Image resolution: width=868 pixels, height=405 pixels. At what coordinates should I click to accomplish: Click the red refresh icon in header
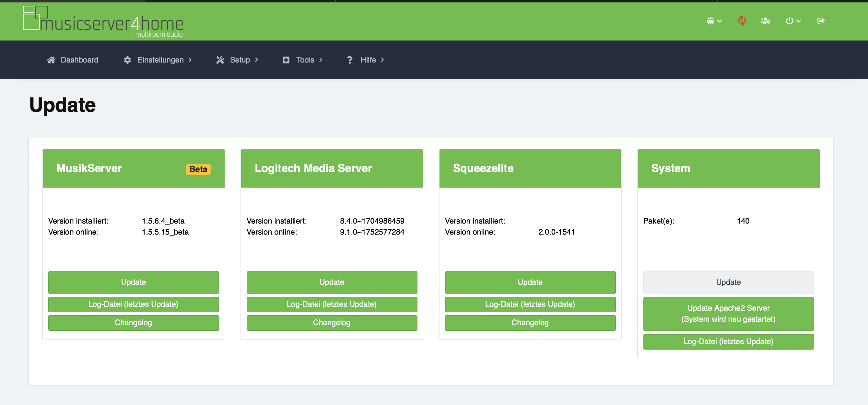pos(741,21)
